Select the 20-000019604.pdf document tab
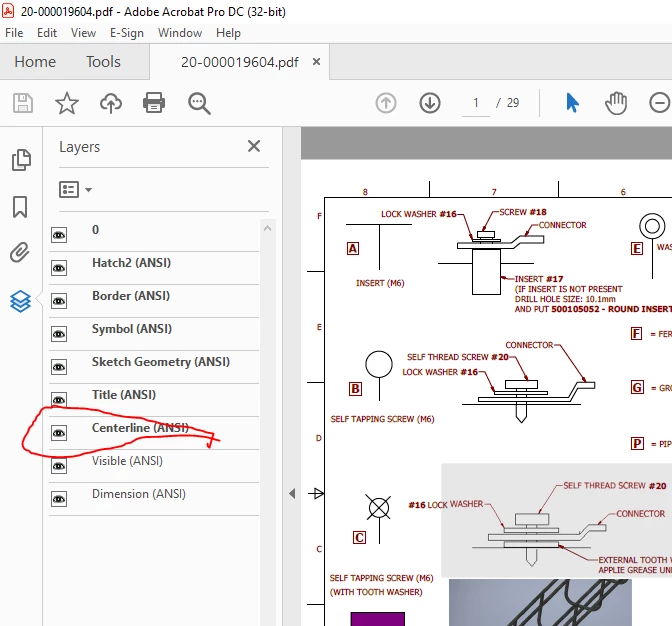672x626 pixels. 240,62
